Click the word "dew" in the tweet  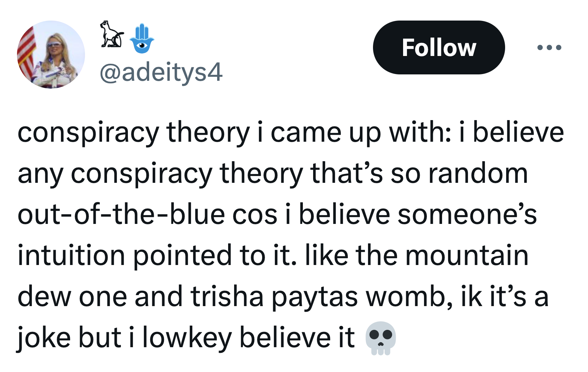pyautogui.click(x=44, y=296)
